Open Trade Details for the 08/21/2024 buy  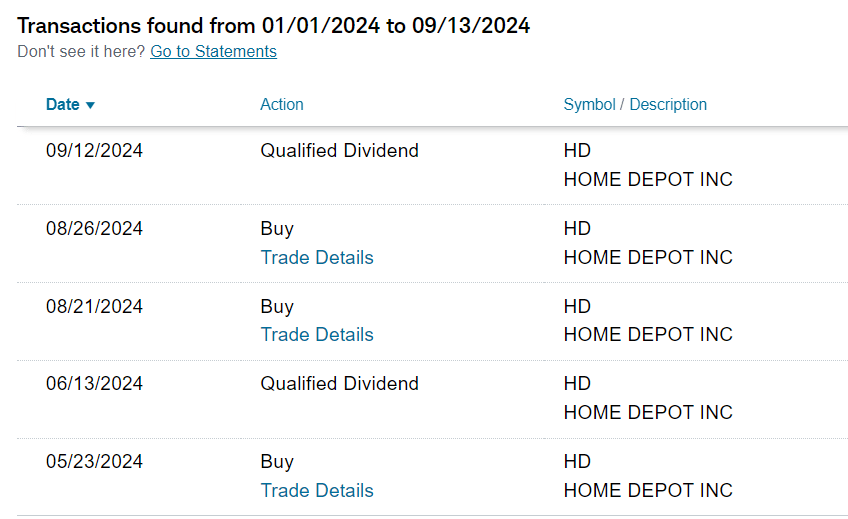(x=317, y=334)
